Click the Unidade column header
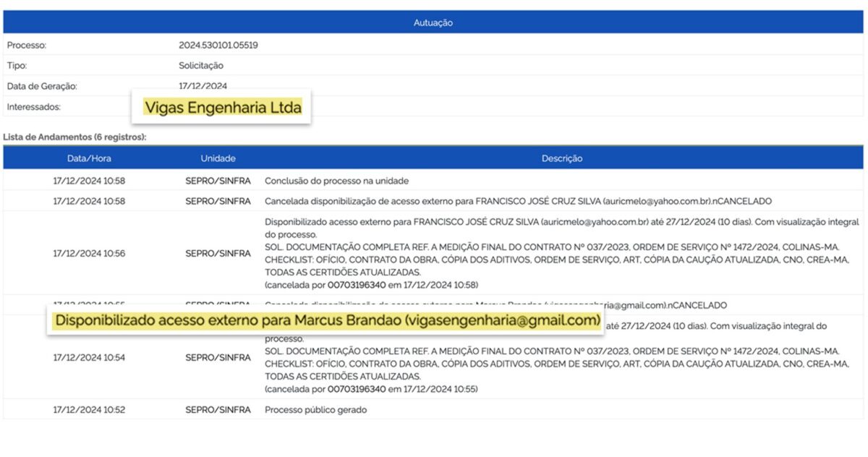The image size is (868, 457). coord(218,158)
